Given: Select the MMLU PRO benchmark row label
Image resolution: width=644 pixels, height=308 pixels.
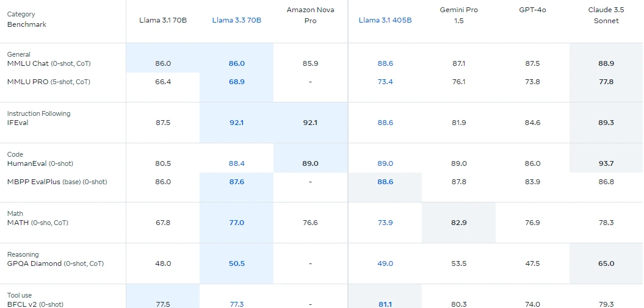Looking at the screenshot, I should pyautogui.click(x=48, y=82).
